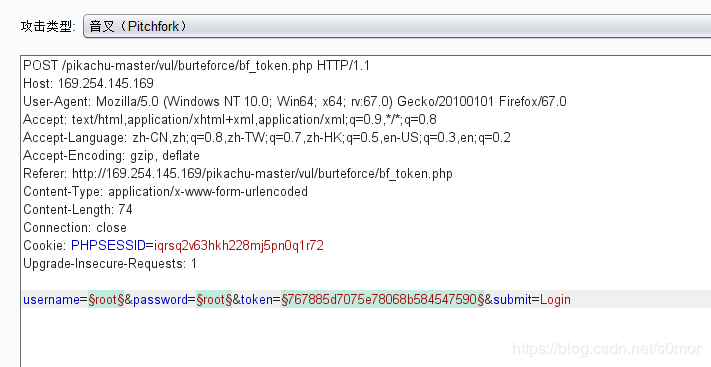Click the PHPSESSID cookie name

108,245
